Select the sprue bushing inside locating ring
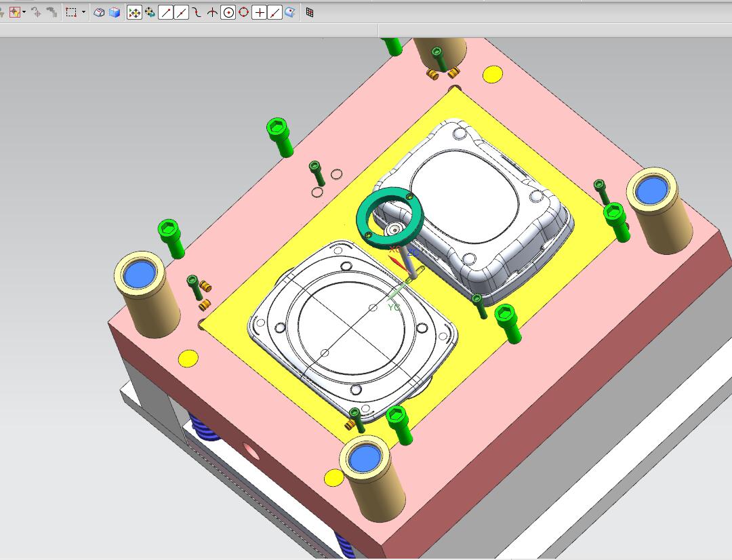 tap(396, 229)
